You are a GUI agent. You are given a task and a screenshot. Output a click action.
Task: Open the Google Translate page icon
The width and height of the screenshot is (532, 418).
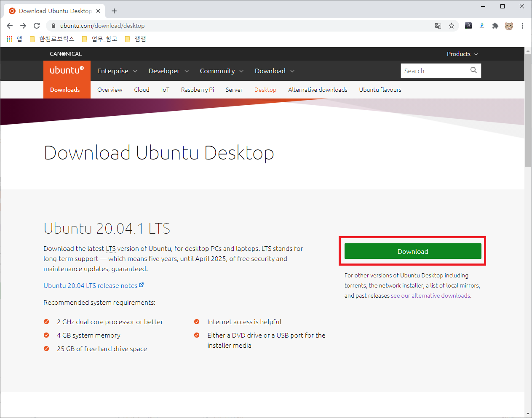tap(438, 26)
